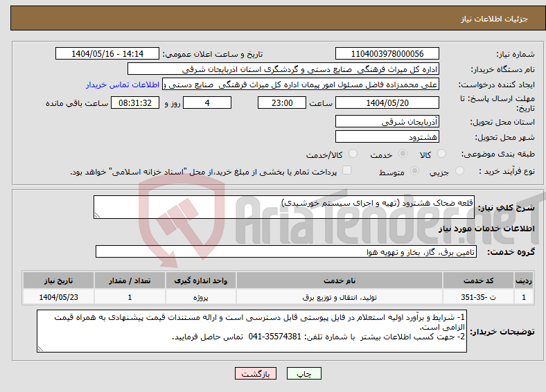The width and height of the screenshot is (546, 392).
Task: Click the buyer notes text area
Action: (x=252, y=331)
